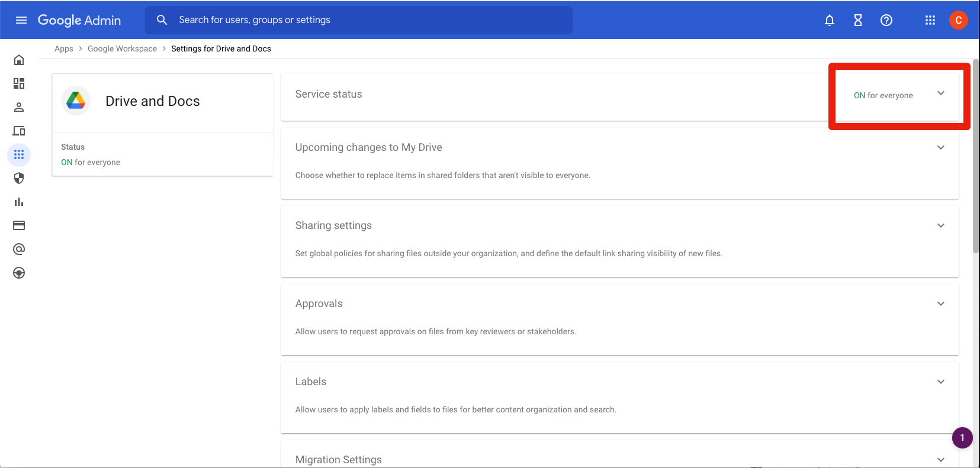
Task: Open Devices section in sidebar
Action: (x=19, y=131)
